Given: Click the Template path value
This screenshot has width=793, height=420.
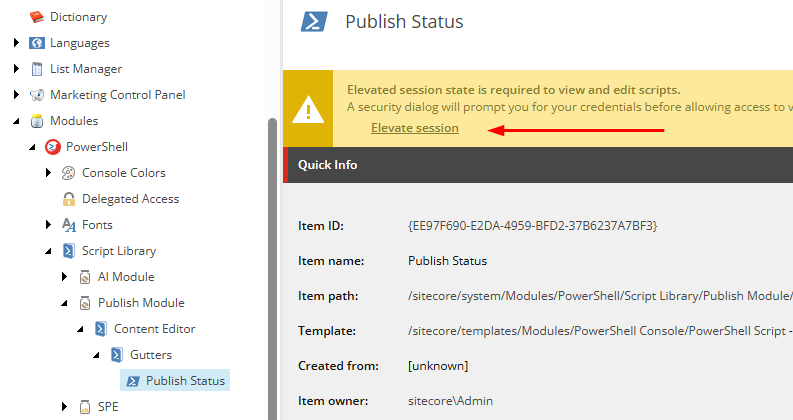Looking at the screenshot, I should (x=600, y=330).
